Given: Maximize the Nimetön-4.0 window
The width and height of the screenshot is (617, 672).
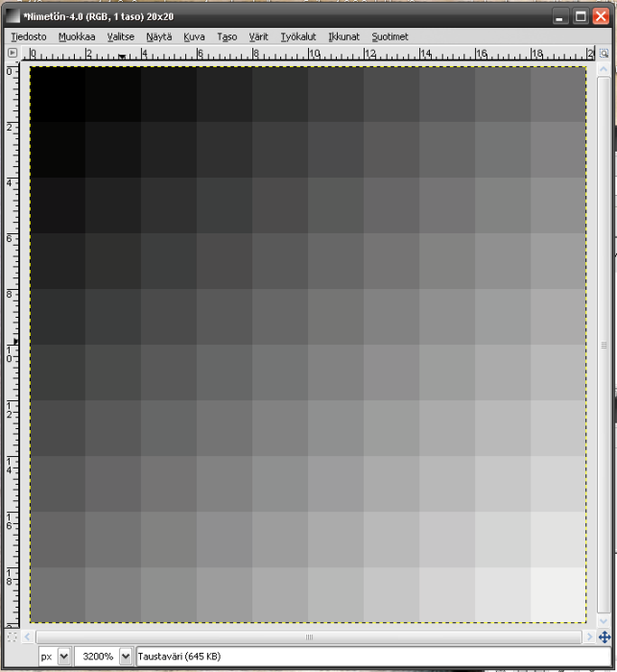Looking at the screenshot, I should pyautogui.click(x=581, y=16).
